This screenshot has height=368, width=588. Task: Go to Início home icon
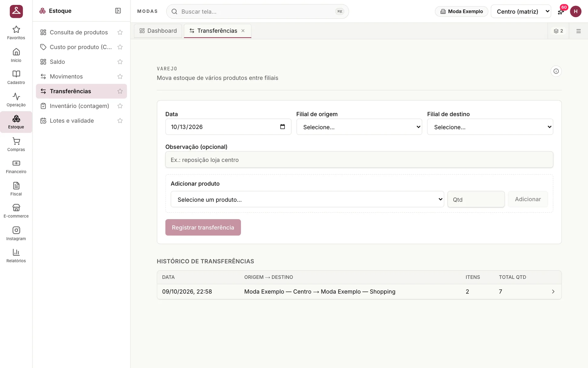click(x=16, y=55)
